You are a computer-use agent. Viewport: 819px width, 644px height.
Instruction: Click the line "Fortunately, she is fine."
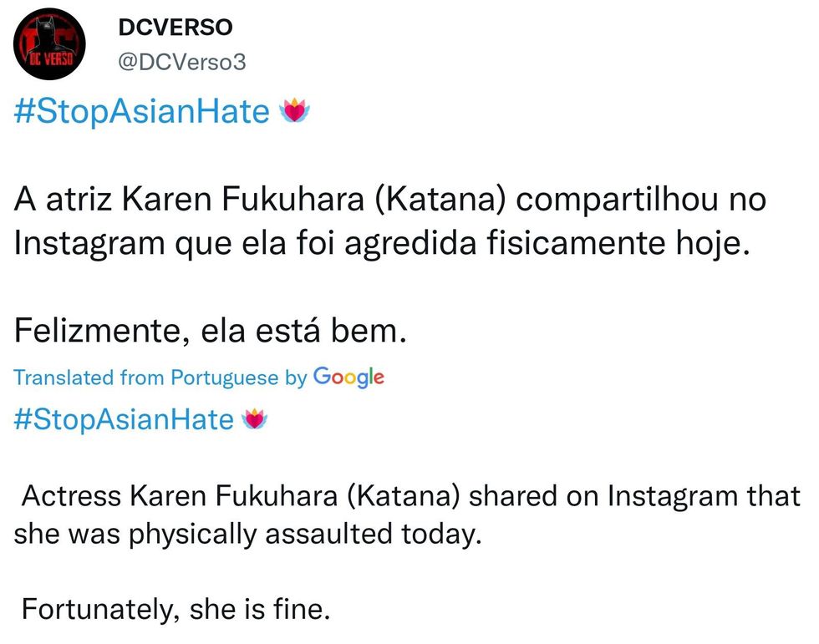tap(175, 609)
